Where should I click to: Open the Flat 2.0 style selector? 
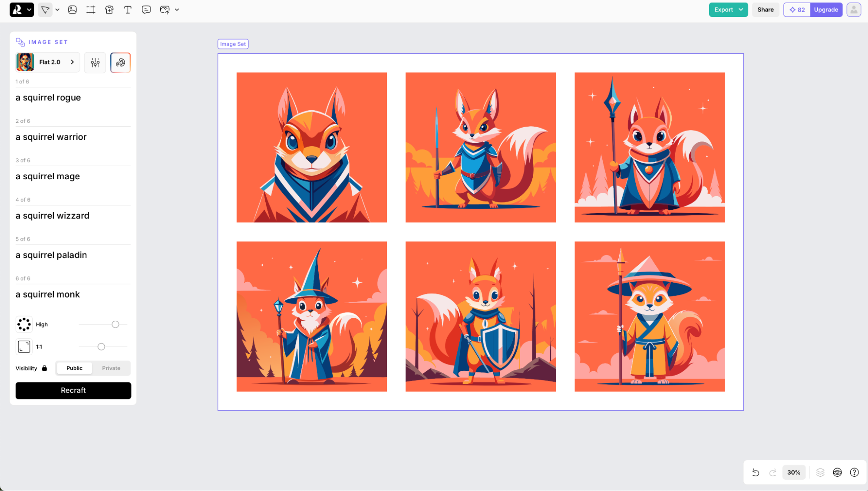coord(48,62)
